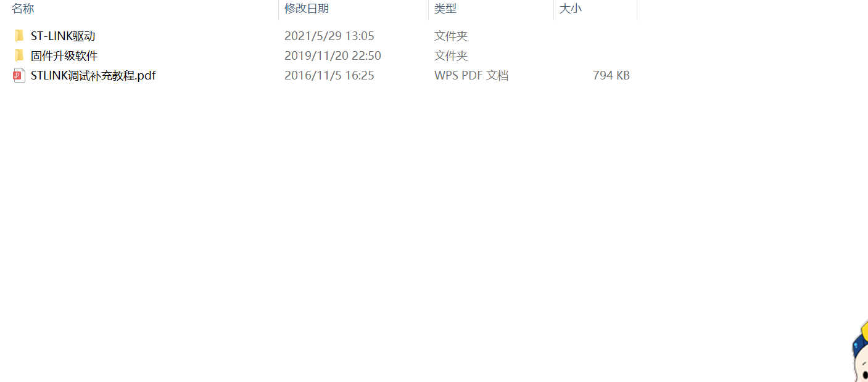Click the date 2016/11/5 16:25
This screenshot has height=382, width=868.
point(329,75)
